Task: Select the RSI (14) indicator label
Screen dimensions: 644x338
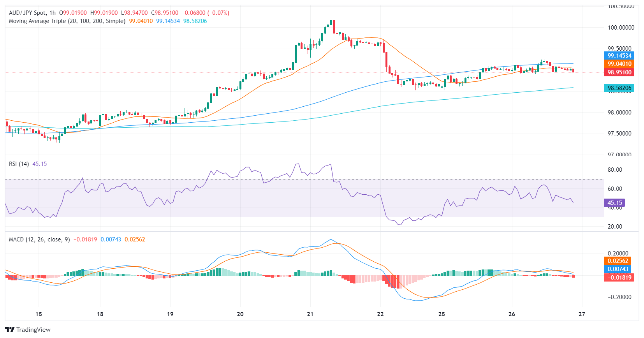Action: 19,164
